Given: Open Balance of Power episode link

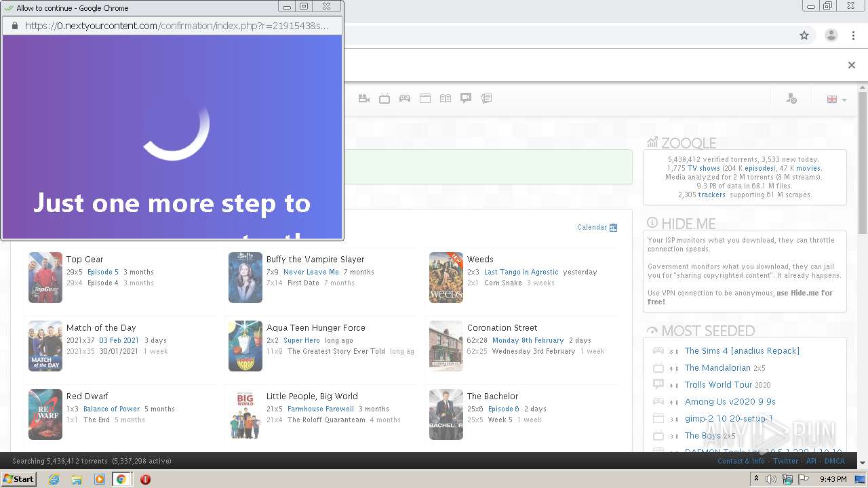Looking at the screenshot, I should [x=111, y=409].
